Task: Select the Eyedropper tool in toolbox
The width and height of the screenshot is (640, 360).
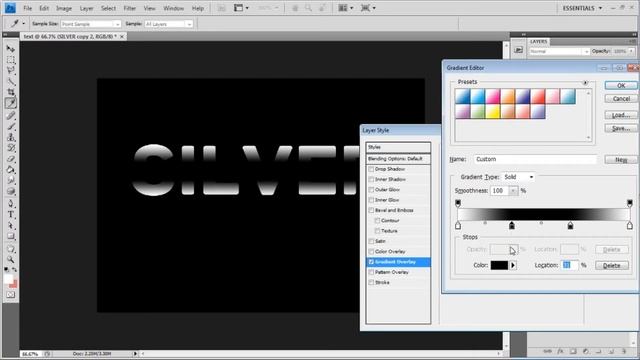Action: tap(11, 103)
